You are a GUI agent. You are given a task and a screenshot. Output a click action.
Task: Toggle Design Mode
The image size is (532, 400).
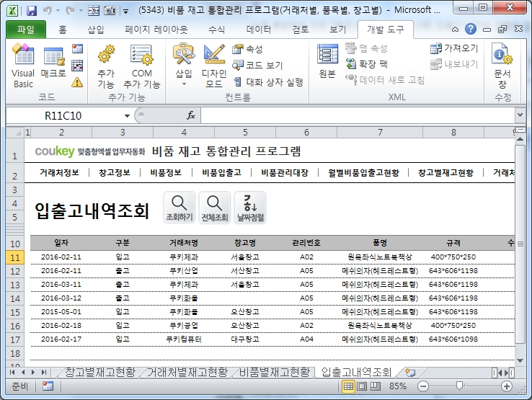tap(214, 66)
